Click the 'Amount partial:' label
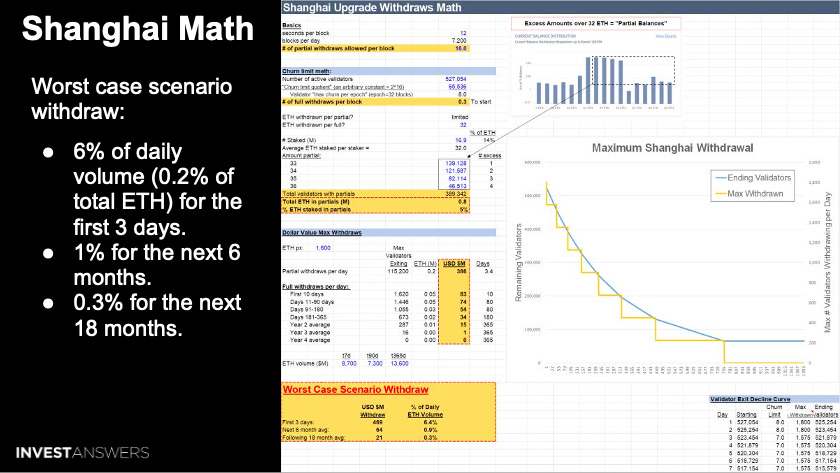 (301, 155)
